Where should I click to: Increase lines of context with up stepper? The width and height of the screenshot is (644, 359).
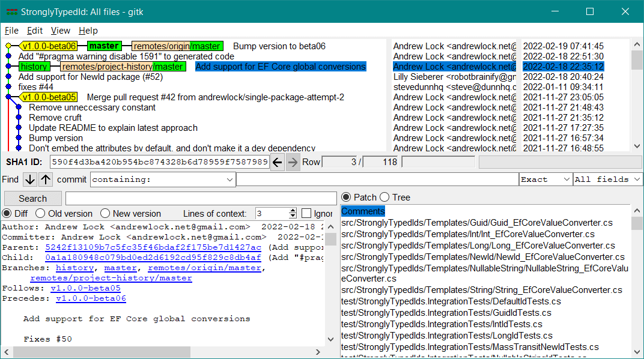(x=293, y=211)
